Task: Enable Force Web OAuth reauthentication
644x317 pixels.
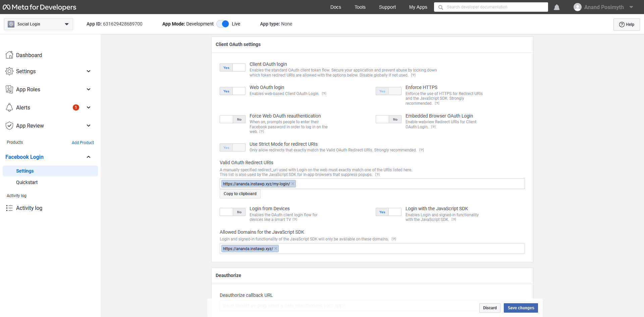Action: pyautogui.click(x=232, y=119)
